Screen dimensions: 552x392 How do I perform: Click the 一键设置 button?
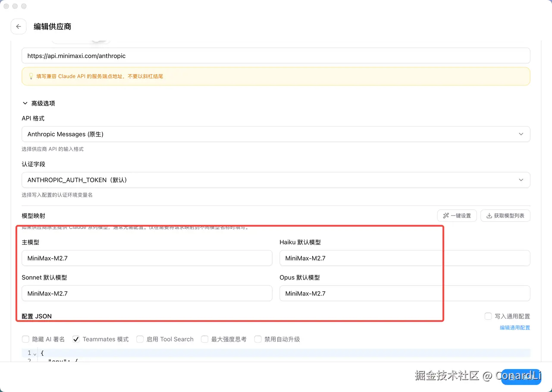point(457,216)
